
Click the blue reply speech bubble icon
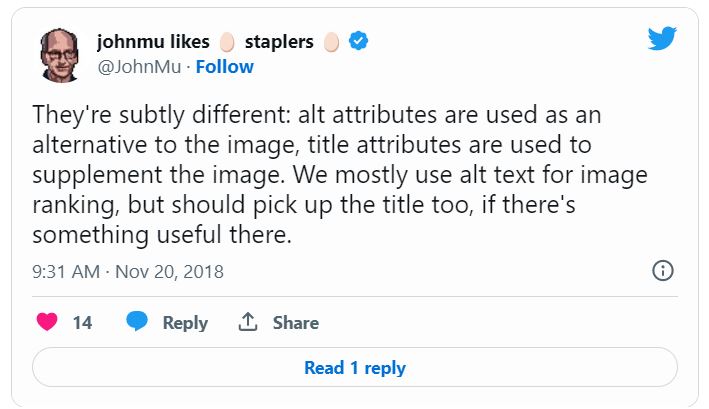pos(137,321)
